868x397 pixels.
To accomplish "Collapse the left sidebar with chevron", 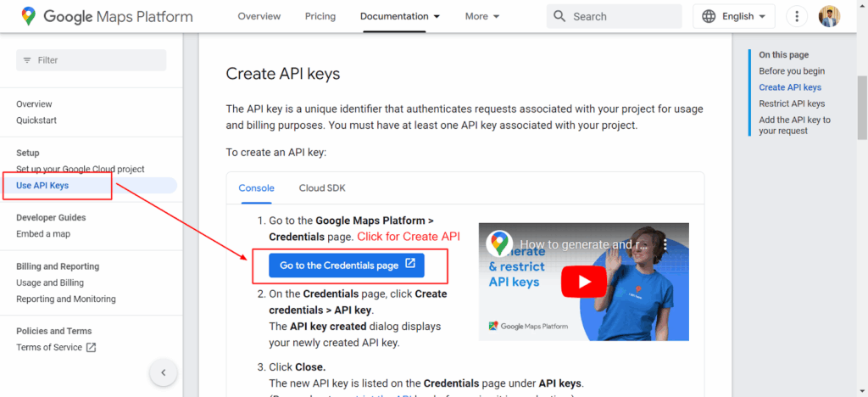I will pos(163,372).
